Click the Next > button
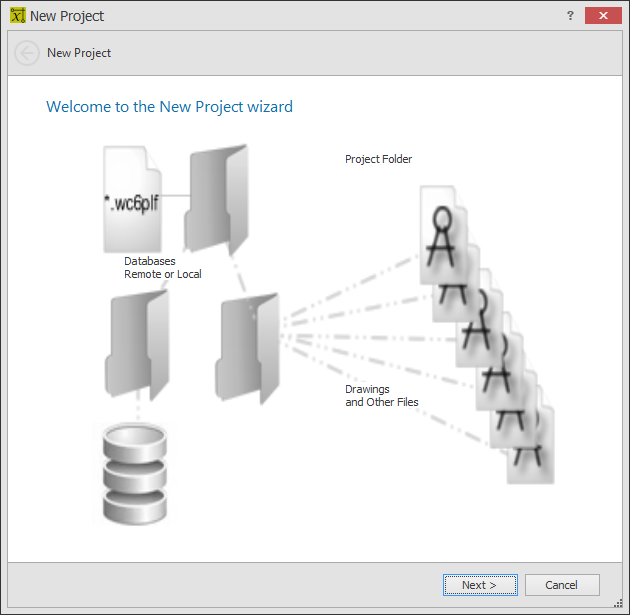 pyautogui.click(x=480, y=585)
